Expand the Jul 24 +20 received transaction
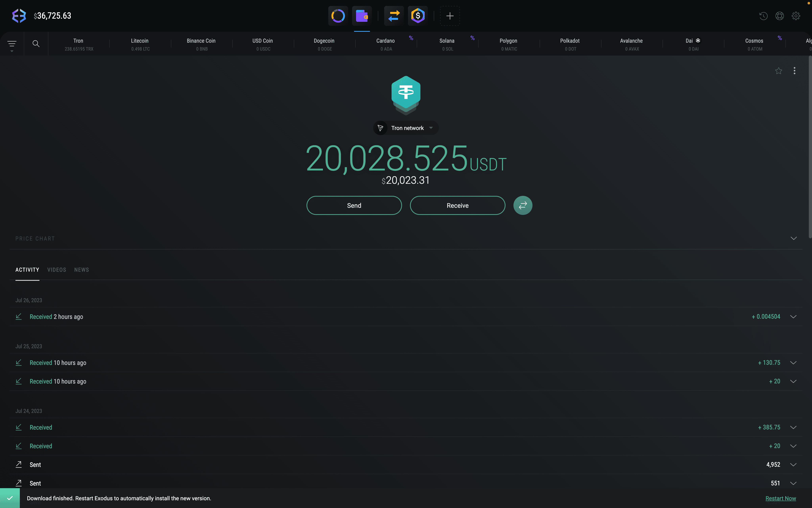Screen dimensions: 812x508 (793, 446)
